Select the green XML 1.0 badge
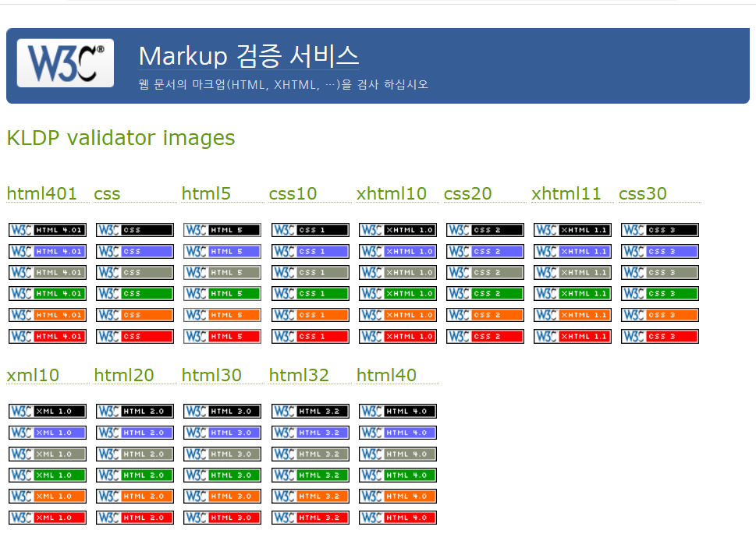 48,476
